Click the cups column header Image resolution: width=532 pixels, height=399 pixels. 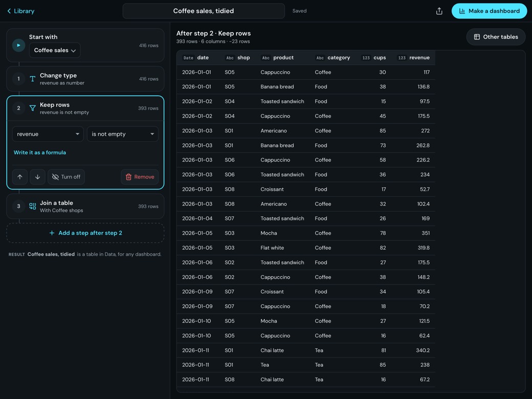[x=374, y=58]
